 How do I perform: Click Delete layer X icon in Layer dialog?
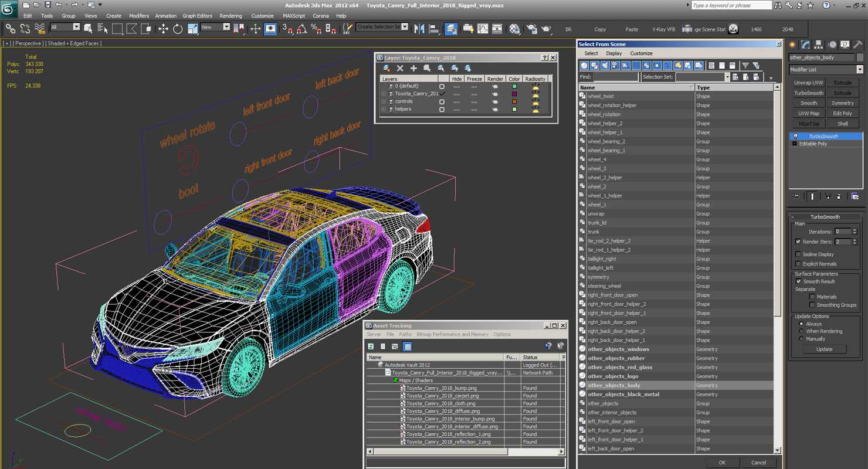pos(400,69)
